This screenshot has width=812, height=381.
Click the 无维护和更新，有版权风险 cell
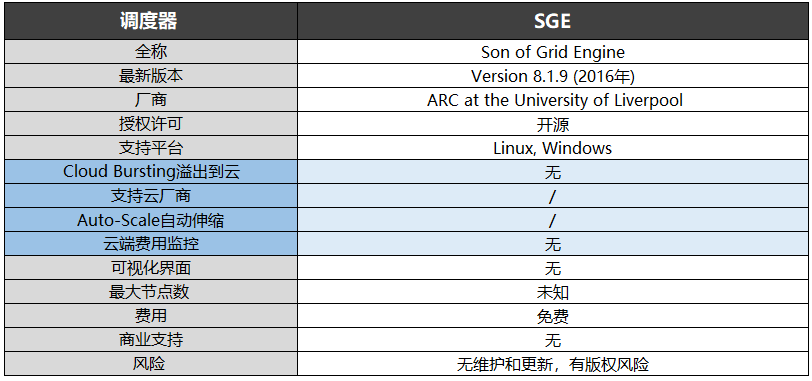[x=553, y=364]
